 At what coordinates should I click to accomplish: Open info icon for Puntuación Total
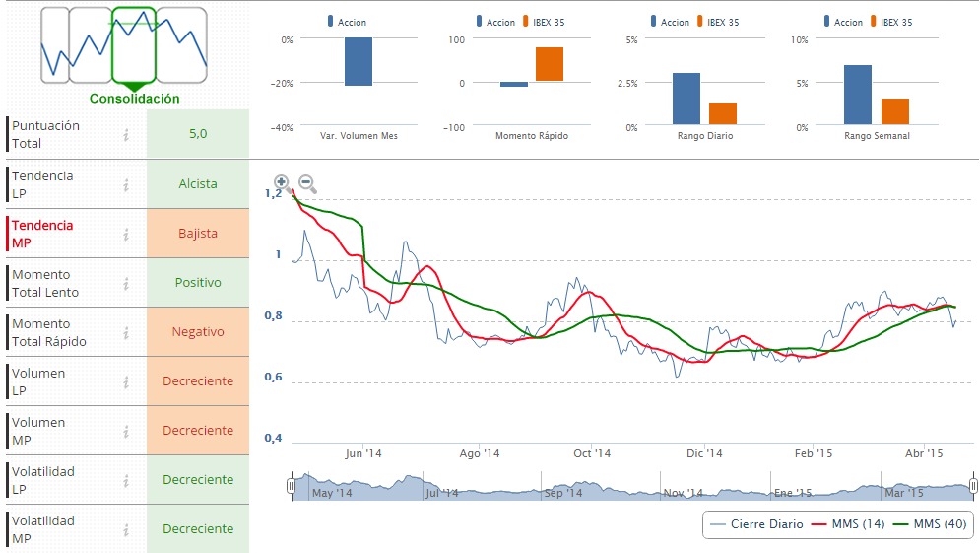pos(126,135)
